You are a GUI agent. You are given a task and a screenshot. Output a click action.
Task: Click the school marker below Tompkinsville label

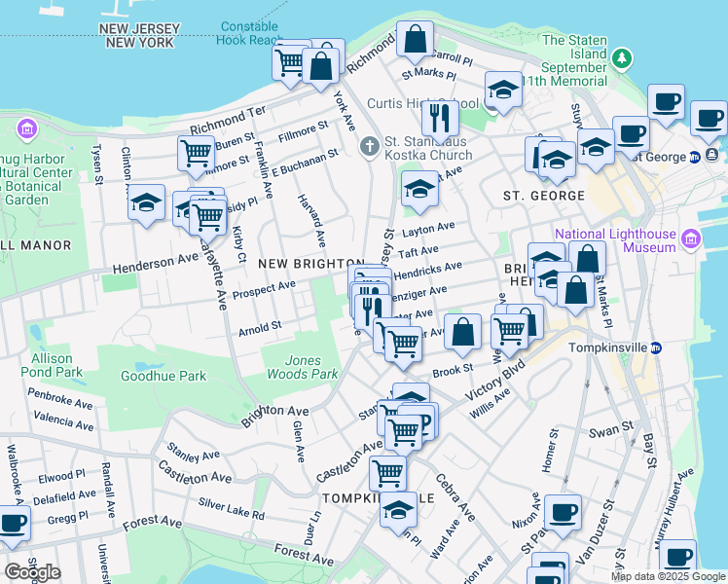[398, 512]
